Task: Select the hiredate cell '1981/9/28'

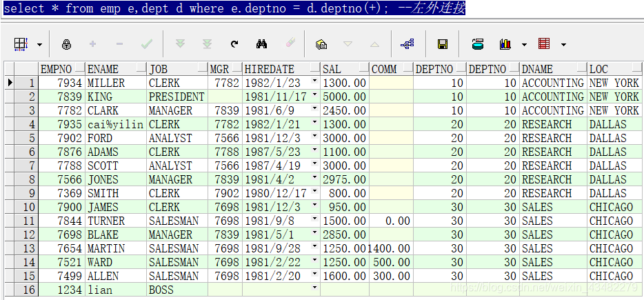Action: pyautogui.click(x=282, y=248)
